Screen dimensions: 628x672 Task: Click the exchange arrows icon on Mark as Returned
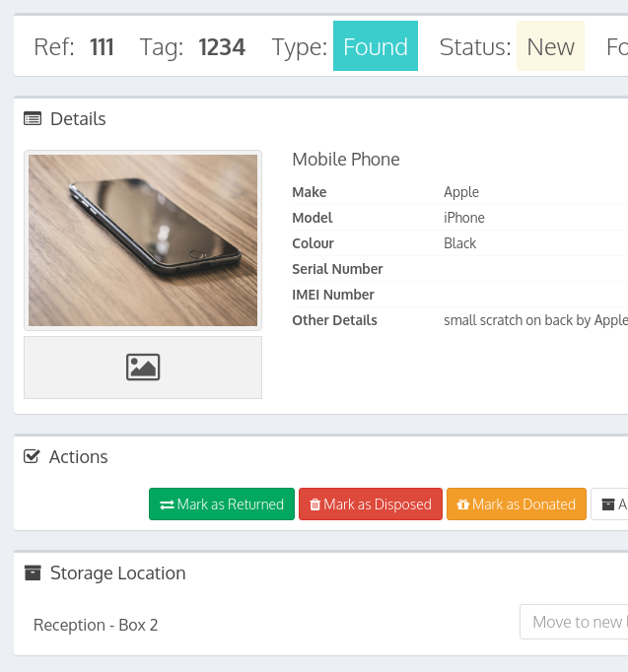click(x=167, y=504)
